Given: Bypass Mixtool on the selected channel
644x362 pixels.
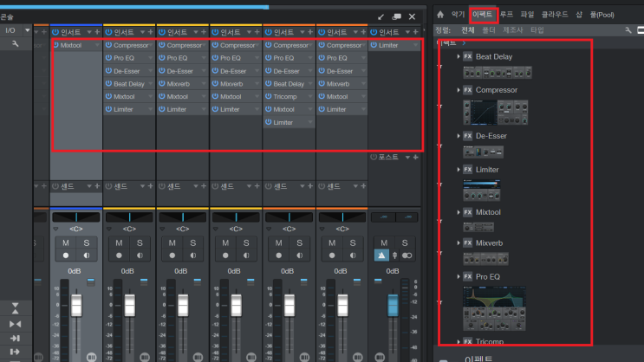Looking at the screenshot, I should click(x=55, y=45).
